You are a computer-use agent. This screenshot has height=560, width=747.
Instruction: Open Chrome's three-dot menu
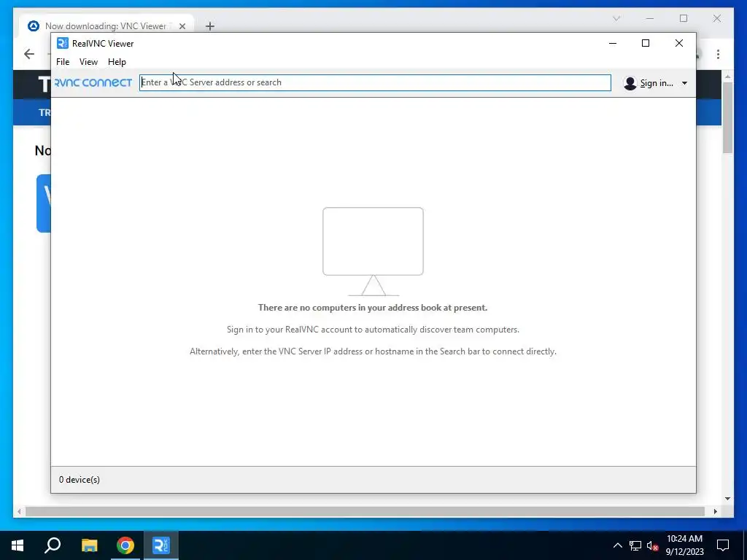coord(718,54)
